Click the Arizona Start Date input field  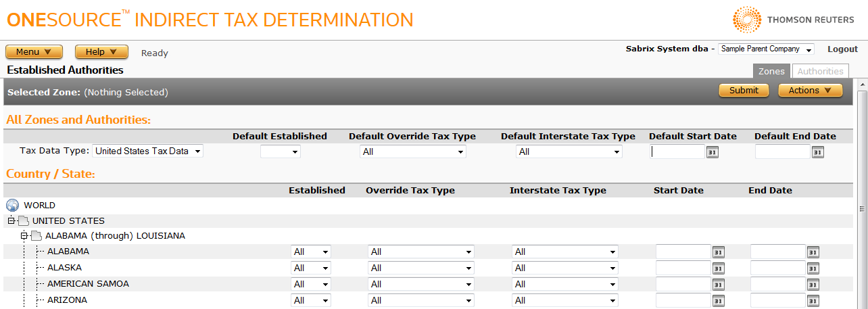pos(683,301)
